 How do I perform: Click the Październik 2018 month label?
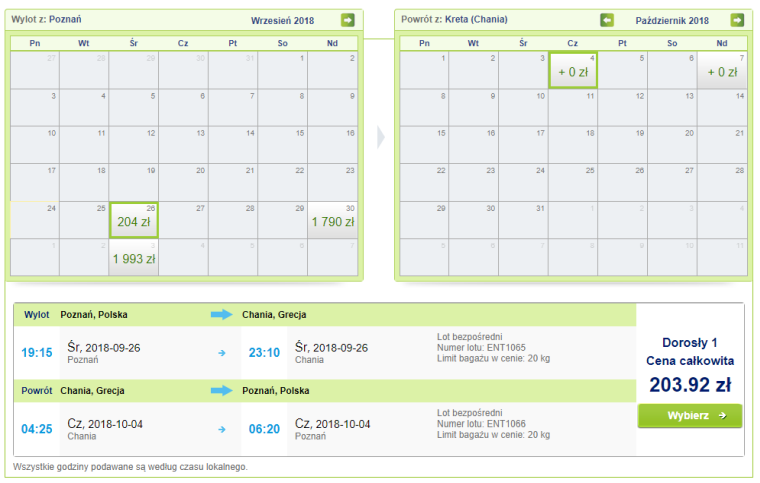[x=672, y=20]
